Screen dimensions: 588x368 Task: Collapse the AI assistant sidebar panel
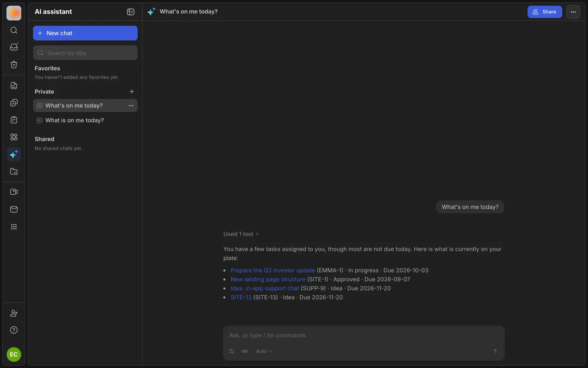coord(131,12)
